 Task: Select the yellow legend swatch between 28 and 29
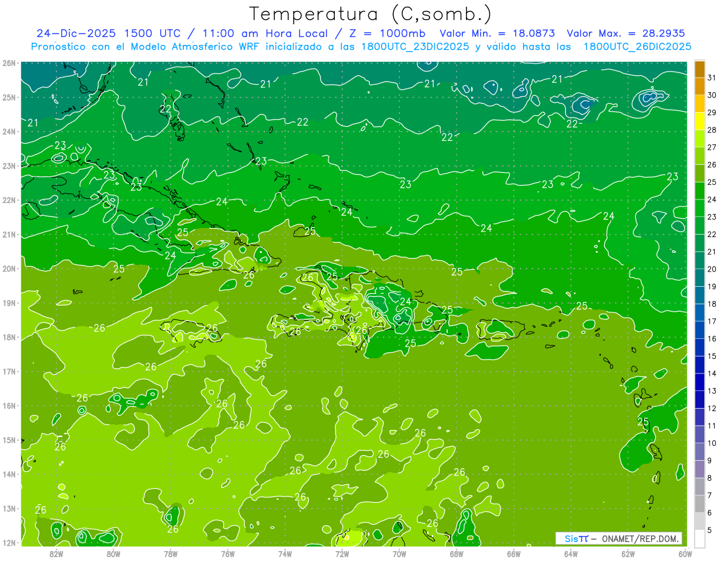pyautogui.click(x=699, y=120)
